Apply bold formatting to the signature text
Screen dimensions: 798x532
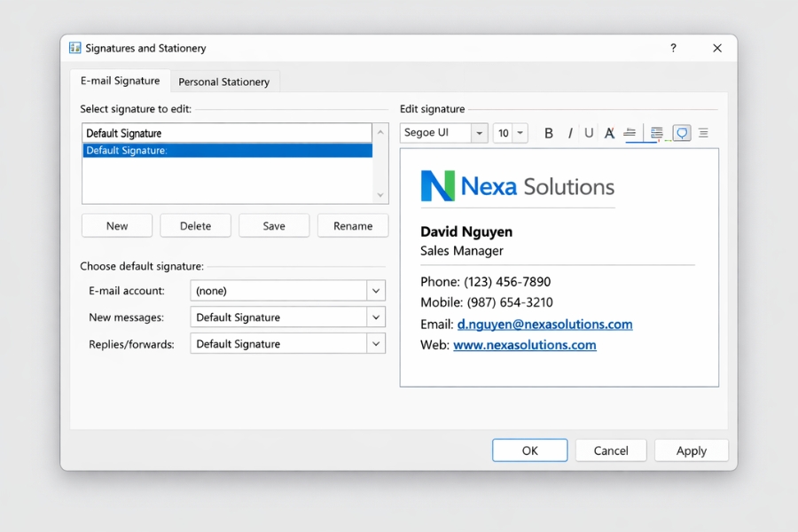(x=549, y=133)
